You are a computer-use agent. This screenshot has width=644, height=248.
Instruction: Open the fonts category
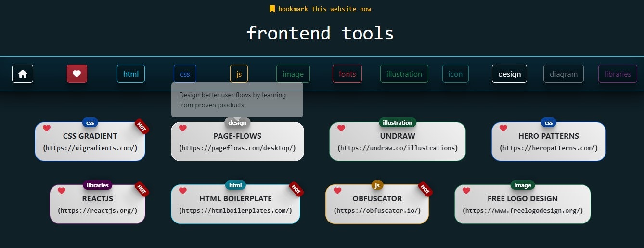coord(348,74)
